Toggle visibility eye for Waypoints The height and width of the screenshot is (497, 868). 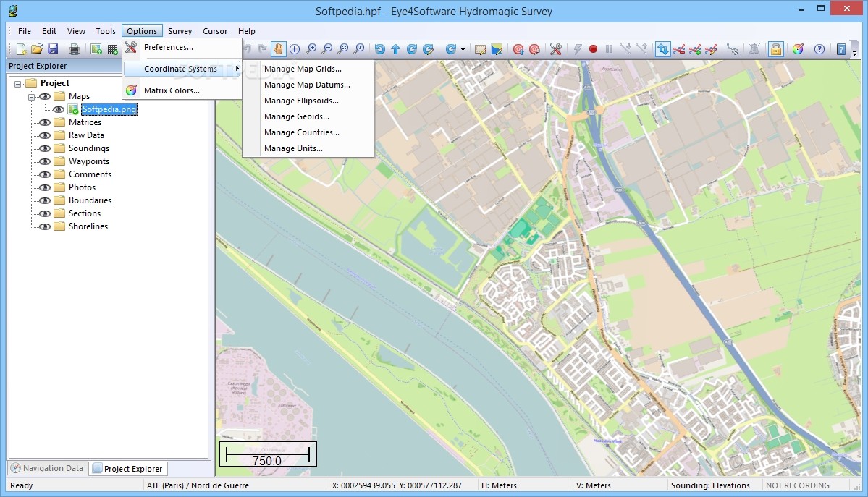coord(45,161)
